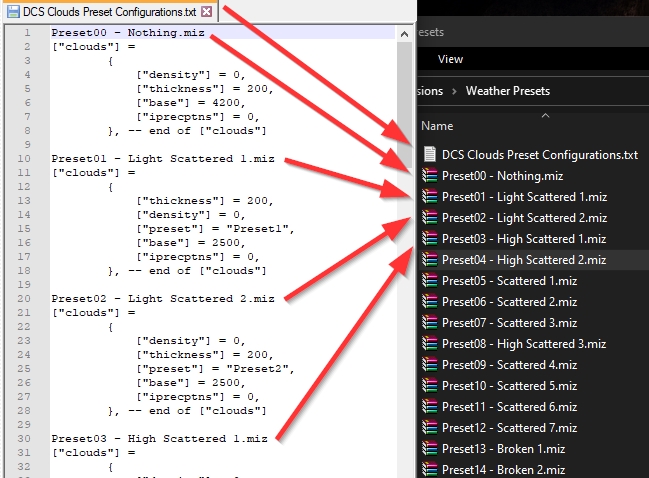
Task: Click the archive icon of Preset09 - Scattered 4.miz
Action: click(430, 365)
